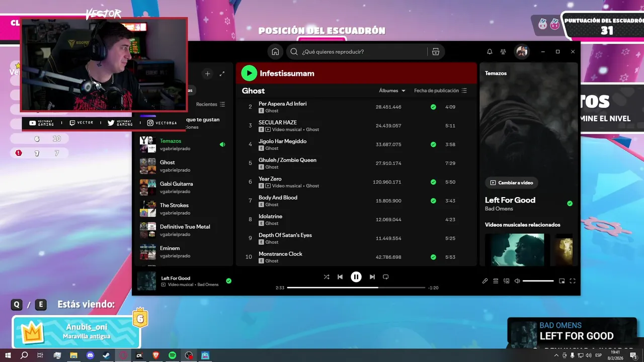Screen dimensions: 644x362
Task: Open Windows taskbar search
Action: [x=24, y=355]
